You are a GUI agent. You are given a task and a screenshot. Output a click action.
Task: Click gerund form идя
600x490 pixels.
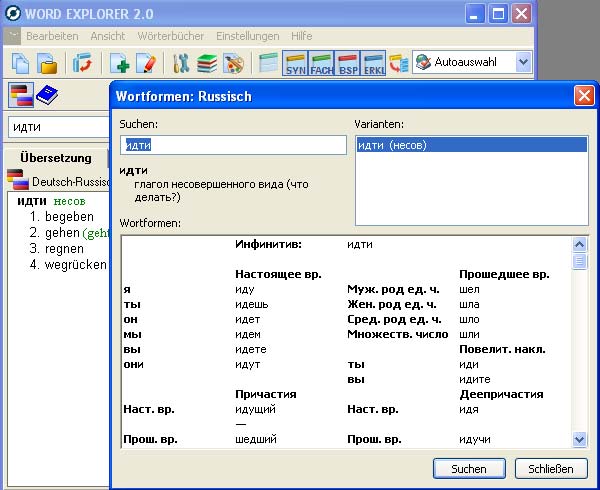pos(469,409)
